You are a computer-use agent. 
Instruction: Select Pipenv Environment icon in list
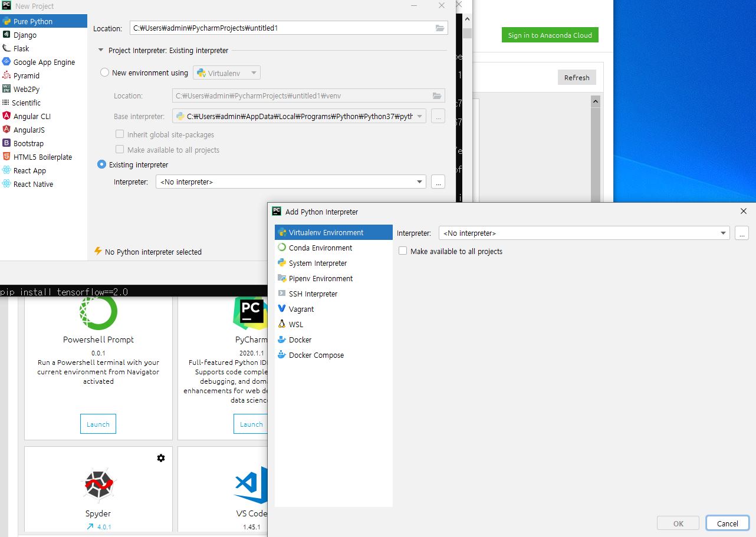282,278
